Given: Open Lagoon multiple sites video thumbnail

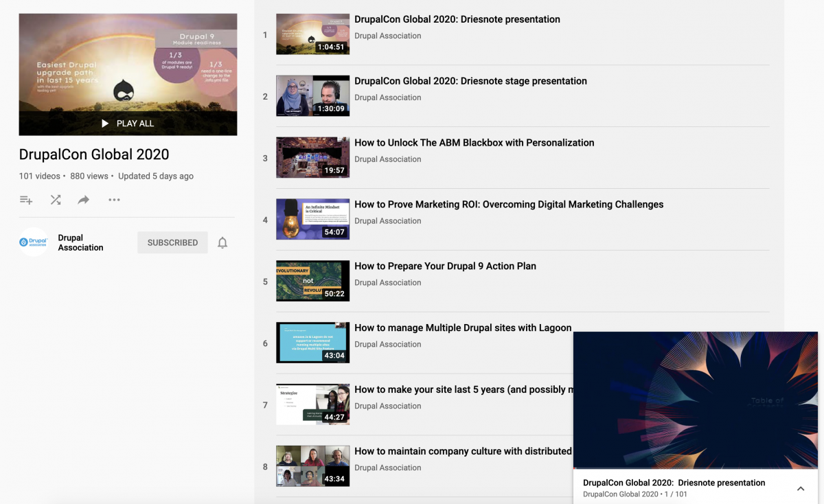Looking at the screenshot, I should [x=312, y=343].
